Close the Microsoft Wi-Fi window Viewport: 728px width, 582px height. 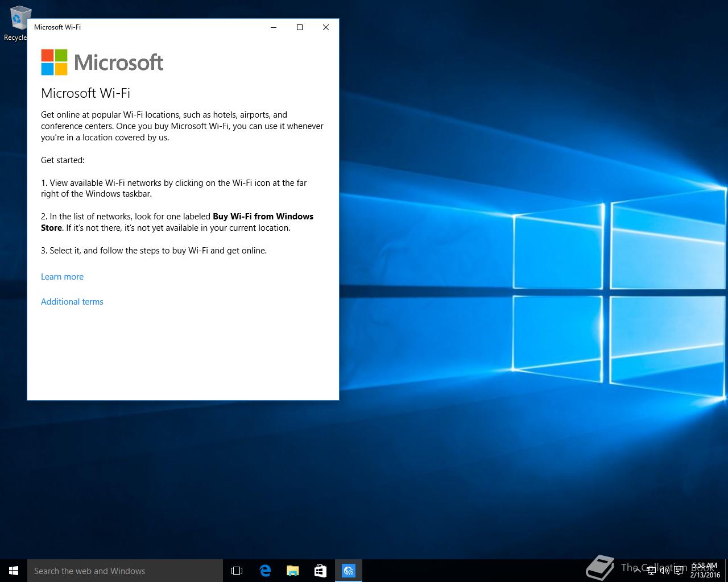click(x=326, y=27)
